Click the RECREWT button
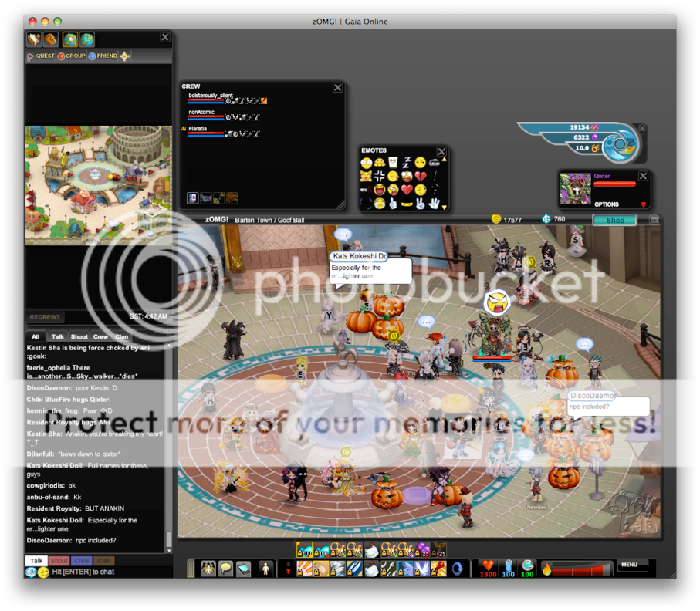This screenshot has height=611, width=700. [x=45, y=317]
